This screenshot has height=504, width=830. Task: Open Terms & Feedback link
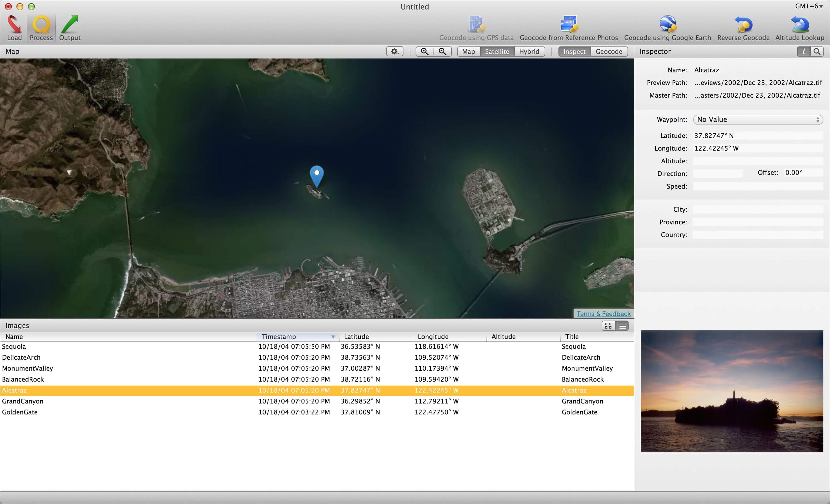[603, 314]
